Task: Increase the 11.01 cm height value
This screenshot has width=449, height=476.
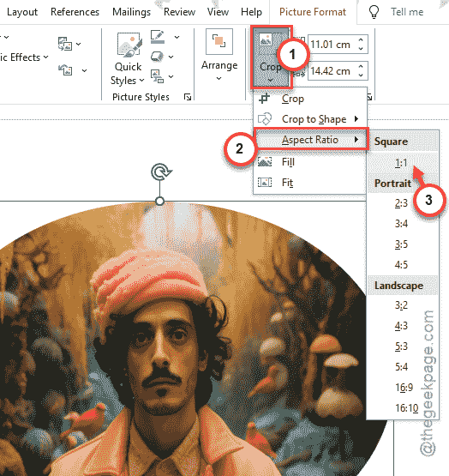Action: 361,40
